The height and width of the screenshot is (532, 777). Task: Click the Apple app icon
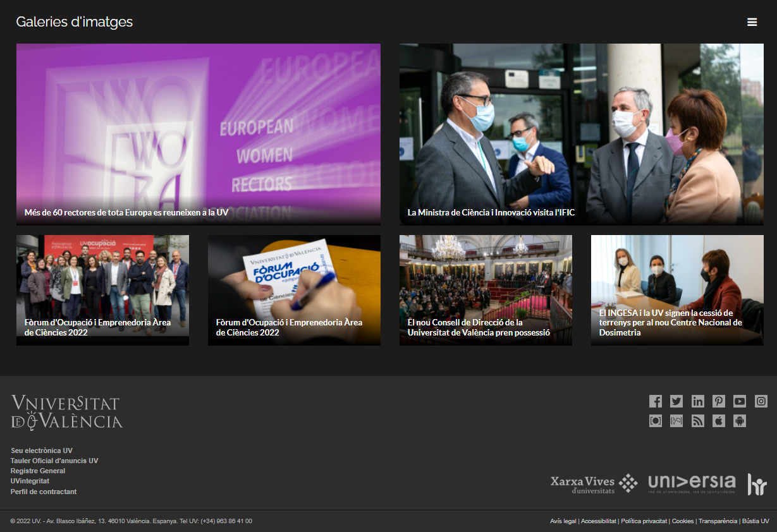pos(719,421)
